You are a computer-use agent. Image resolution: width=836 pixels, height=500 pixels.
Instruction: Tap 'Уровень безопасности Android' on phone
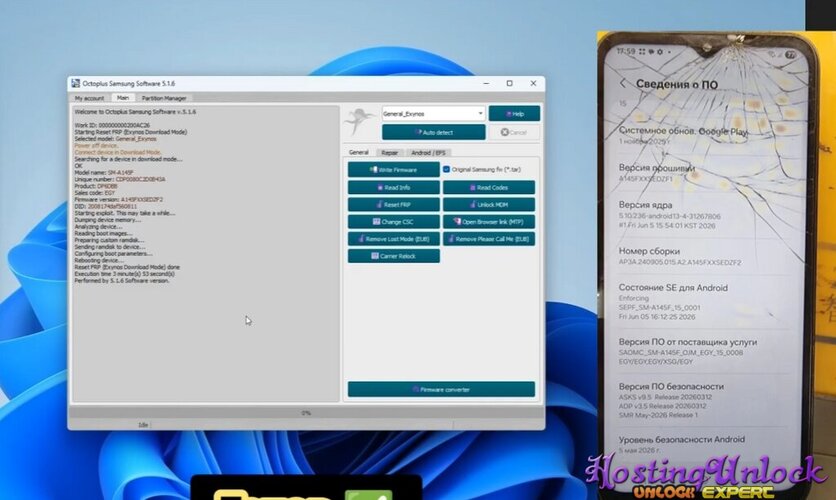point(681,439)
